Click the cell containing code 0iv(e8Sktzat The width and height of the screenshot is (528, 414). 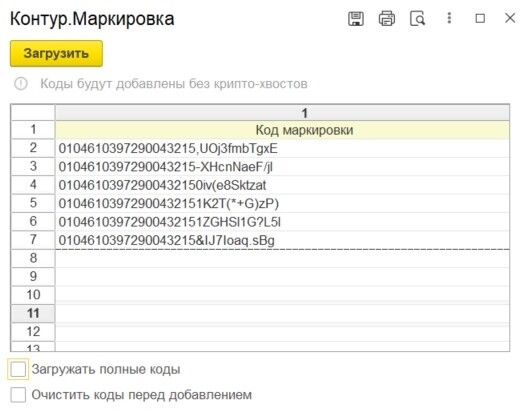[282, 185]
